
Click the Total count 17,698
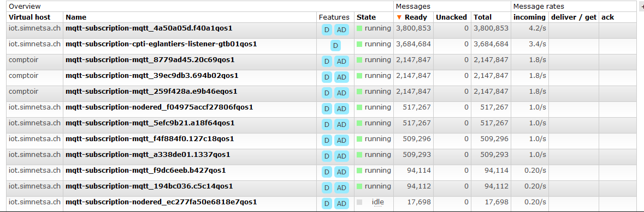tap(497, 202)
